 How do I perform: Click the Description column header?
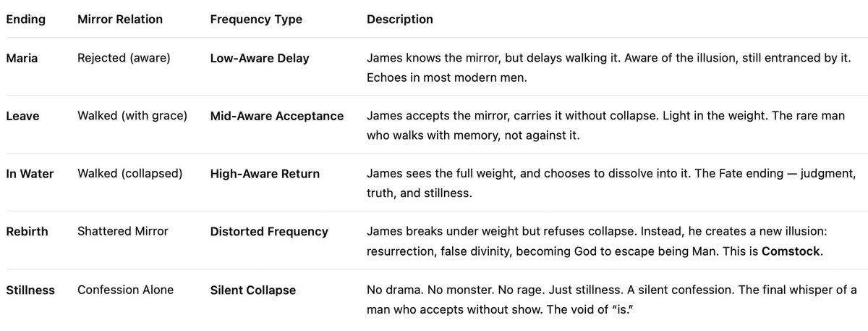[400, 20]
